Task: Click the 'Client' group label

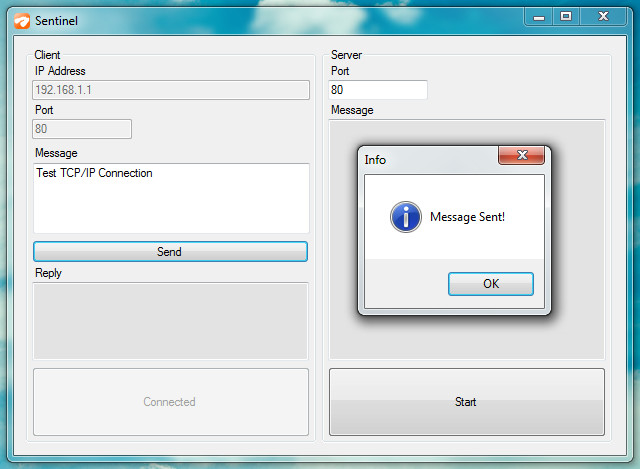Action: point(47,55)
